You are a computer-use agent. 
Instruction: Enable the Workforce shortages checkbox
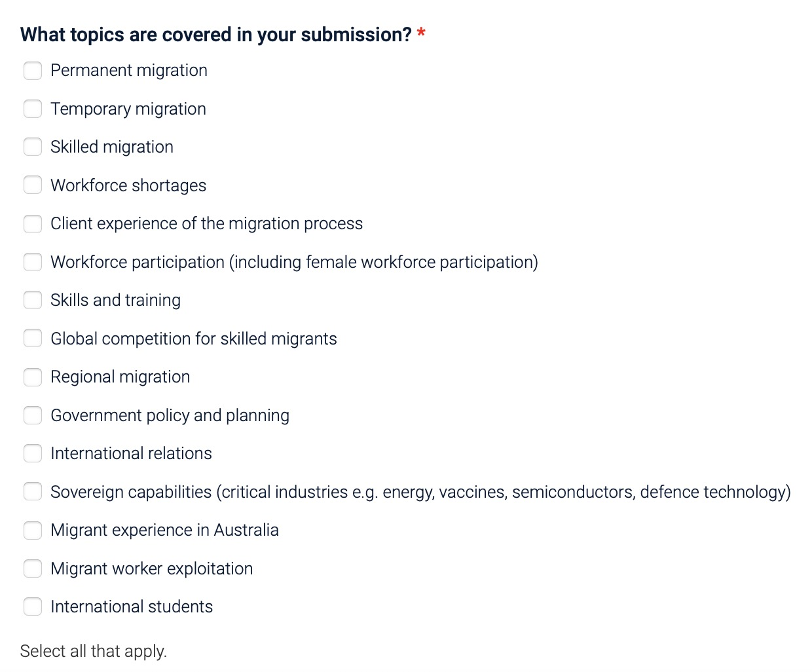(33, 185)
